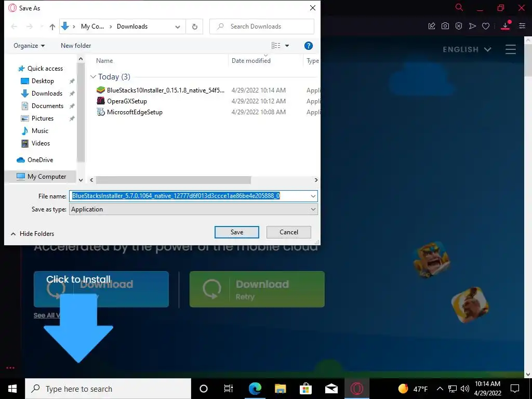
Task: Click Opera ad blocker shield icon
Action: 459,26
